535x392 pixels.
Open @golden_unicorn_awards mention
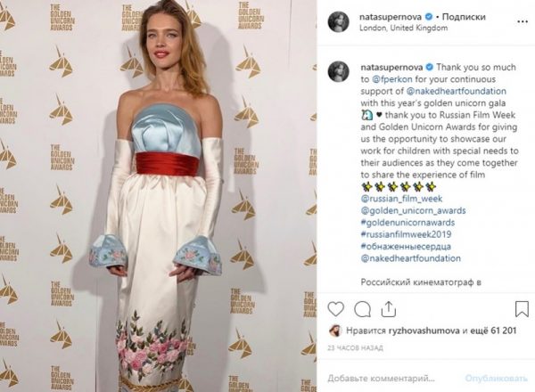pyautogui.click(x=413, y=210)
